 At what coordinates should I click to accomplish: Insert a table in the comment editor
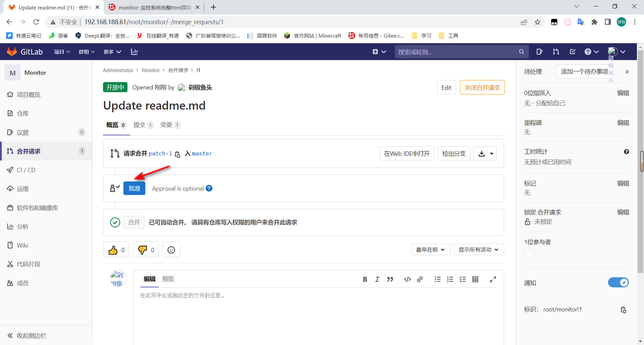tap(475, 279)
